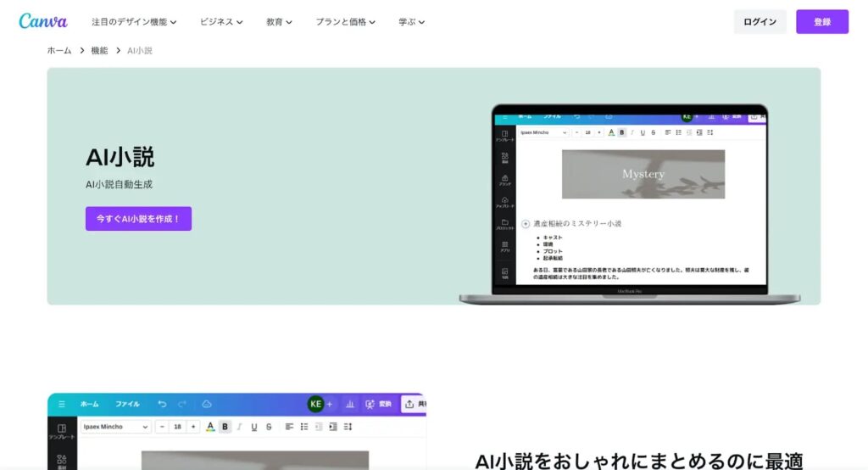868x470 pixels.
Task: Click the bar chart insights icon in lower preview
Action: tap(350, 404)
